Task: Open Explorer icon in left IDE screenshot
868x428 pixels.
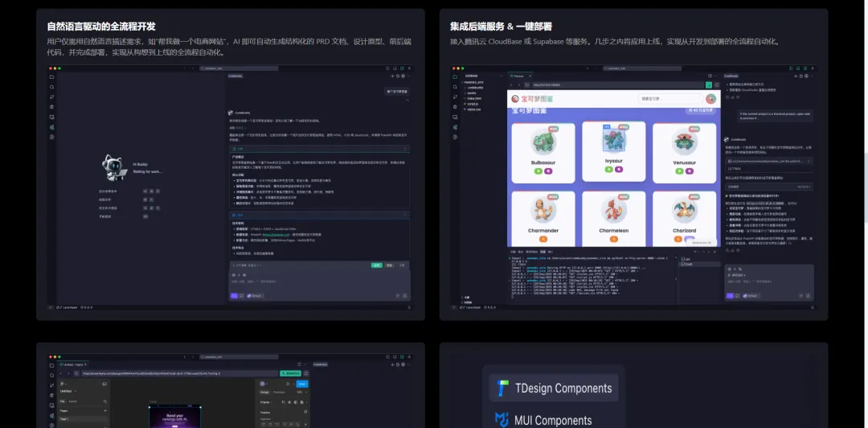Action: point(51,77)
